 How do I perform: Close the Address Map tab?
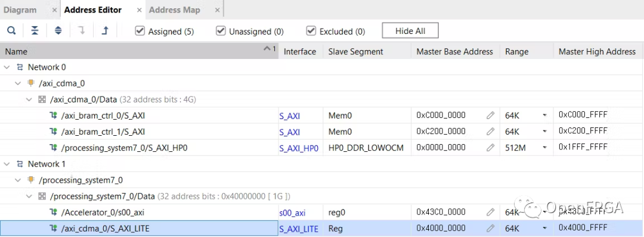(217, 10)
